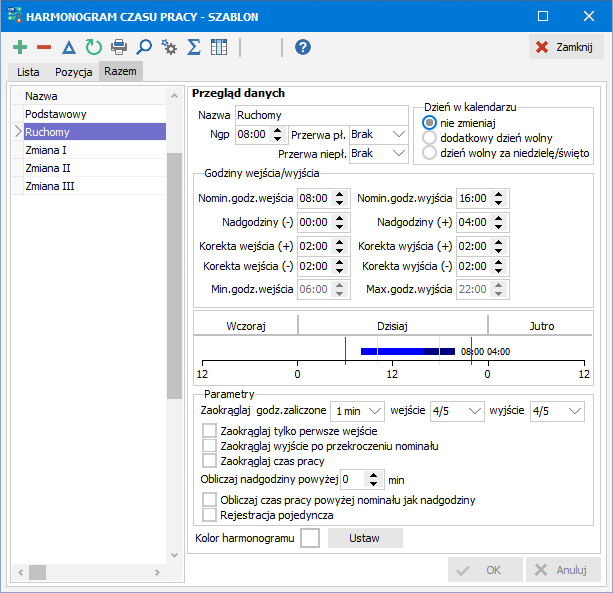The image size is (613, 593).
Task: Select the Zmiana I row
Action: (x=95, y=150)
